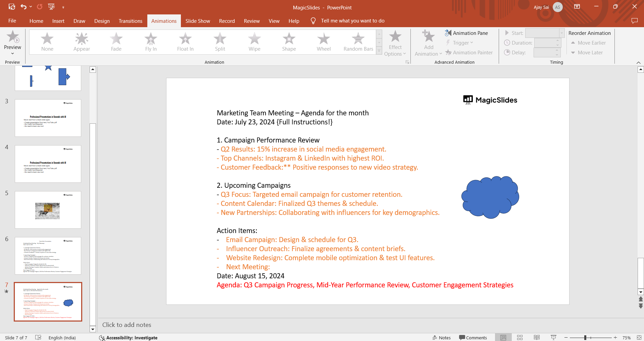Open Reading View from status bar
This screenshot has height=341, width=644.
pos(537,337)
